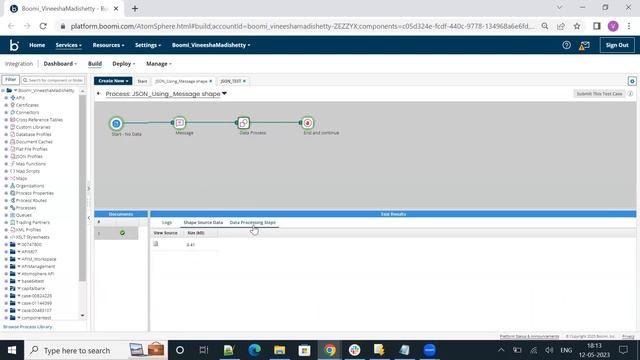640x360 pixels.
Task: Expand the Process Properties tree node
Action: [6, 193]
